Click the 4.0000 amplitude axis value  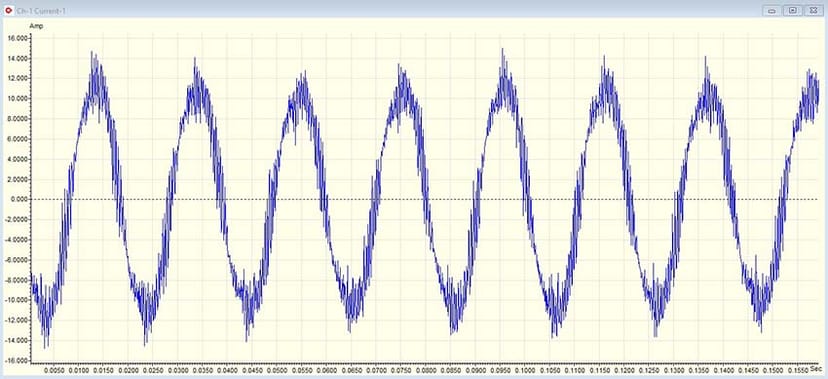pyautogui.click(x=17, y=159)
